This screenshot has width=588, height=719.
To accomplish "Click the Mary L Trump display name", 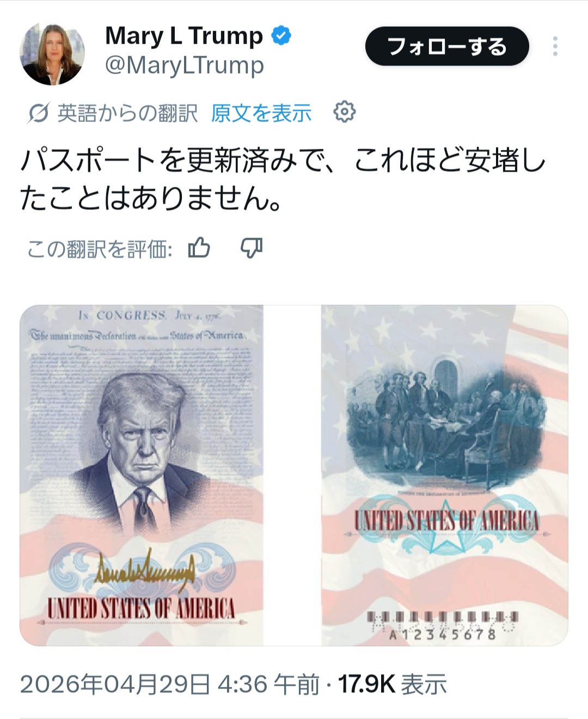I will click(x=184, y=35).
